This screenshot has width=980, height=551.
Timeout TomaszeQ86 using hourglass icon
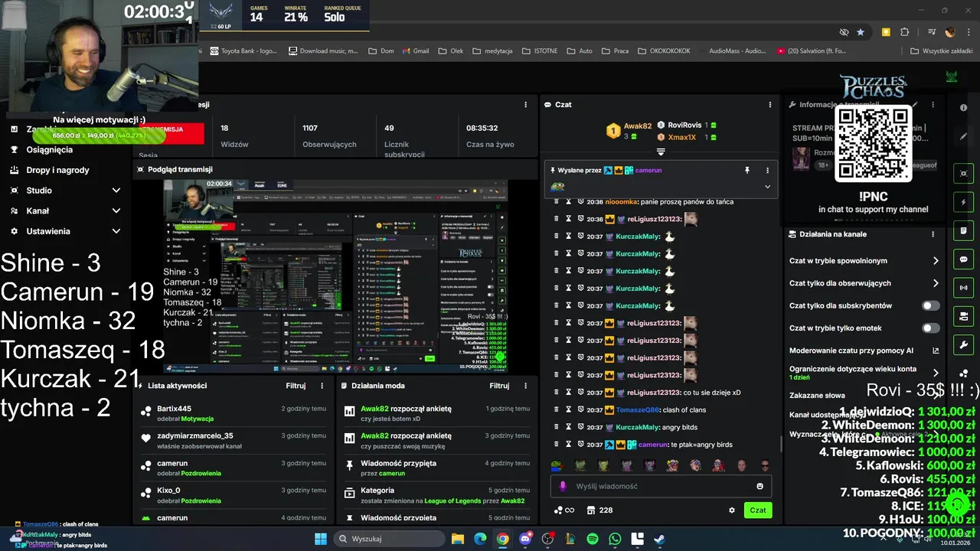pos(569,410)
